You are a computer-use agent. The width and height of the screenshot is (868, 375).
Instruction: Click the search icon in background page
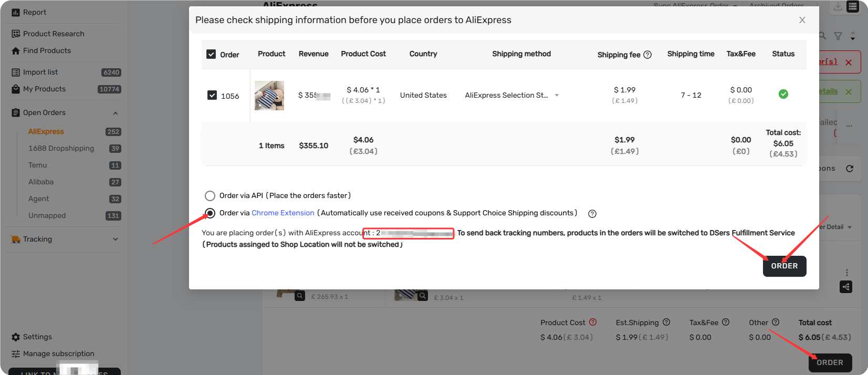[822, 36]
